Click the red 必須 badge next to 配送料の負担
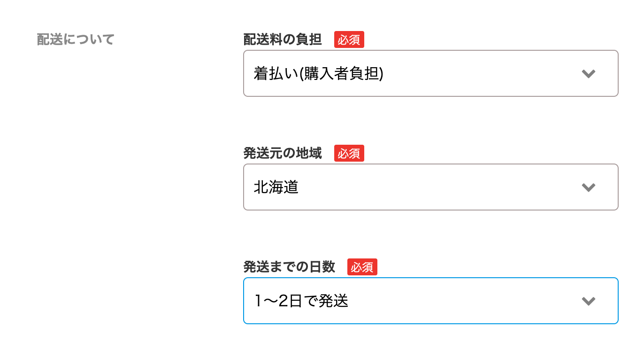 pyautogui.click(x=349, y=39)
